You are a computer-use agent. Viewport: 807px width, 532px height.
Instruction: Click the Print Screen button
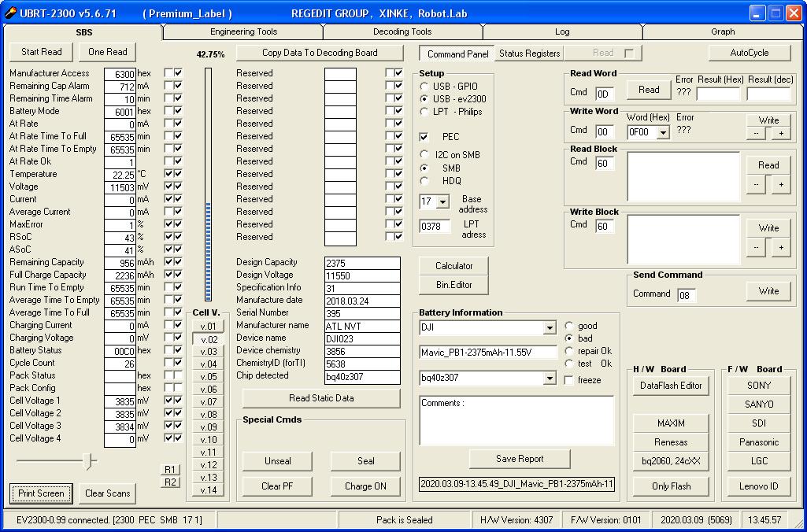[x=41, y=493]
